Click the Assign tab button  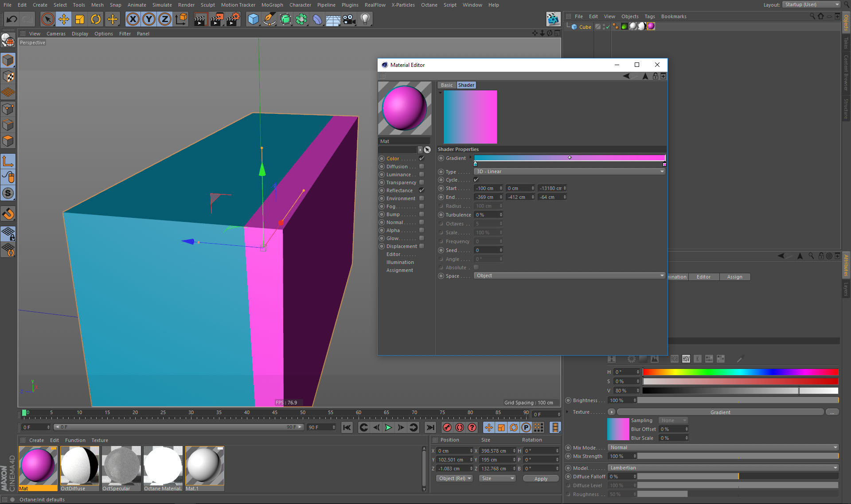coord(734,277)
